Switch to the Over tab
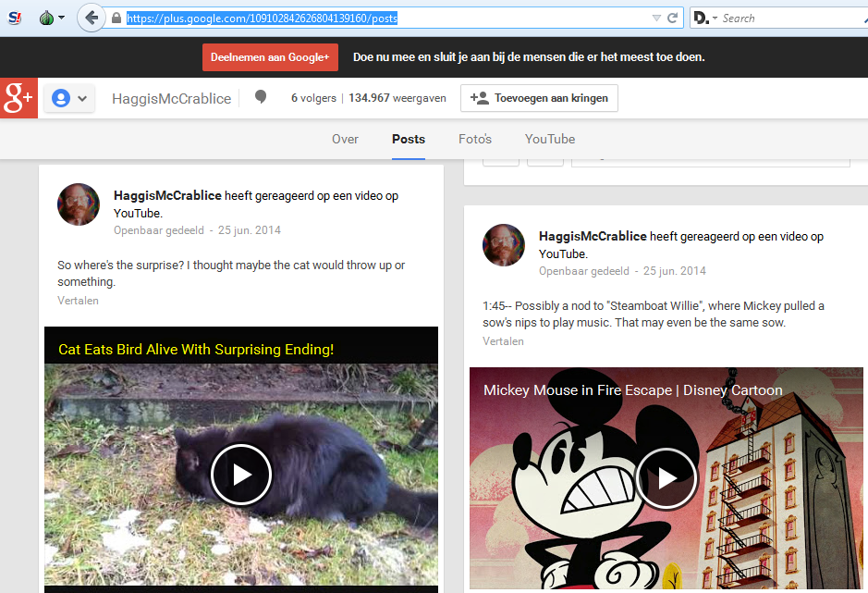This screenshot has width=868, height=593. [x=345, y=139]
